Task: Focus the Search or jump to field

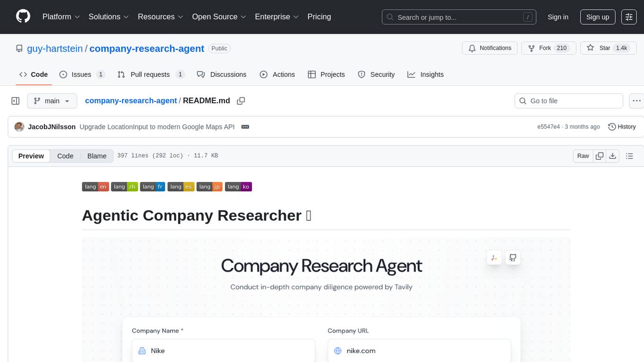Action: pyautogui.click(x=459, y=17)
